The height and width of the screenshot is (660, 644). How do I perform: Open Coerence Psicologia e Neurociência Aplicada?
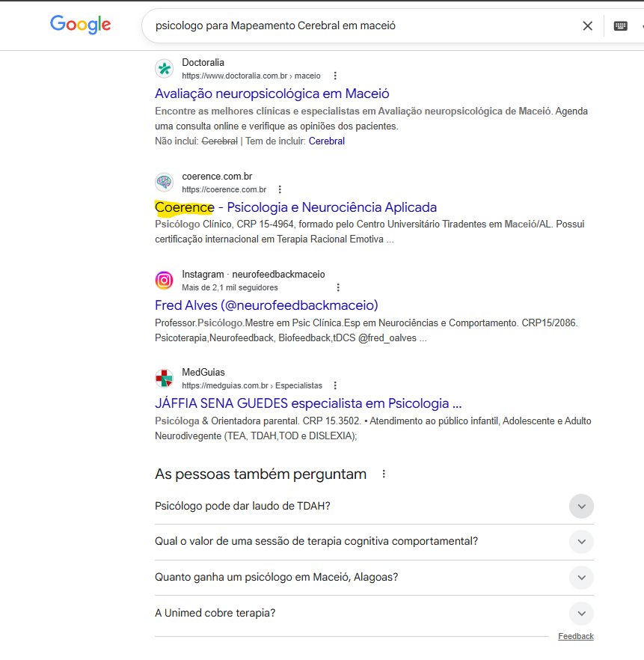click(295, 207)
